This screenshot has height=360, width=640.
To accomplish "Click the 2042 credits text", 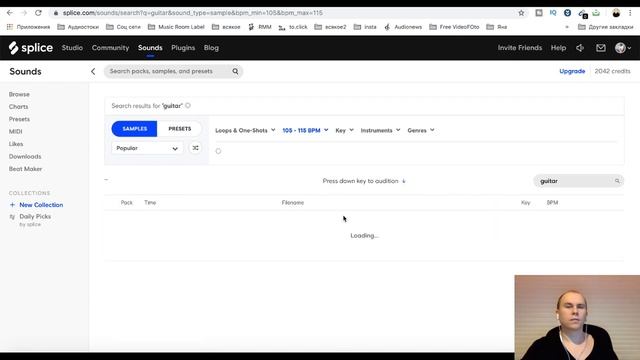I will pyautogui.click(x=612, y=71).
